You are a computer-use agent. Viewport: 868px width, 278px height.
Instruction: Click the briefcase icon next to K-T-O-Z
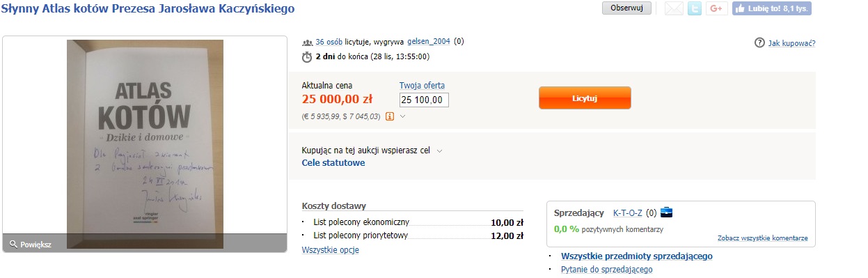(x=667, y=213)
